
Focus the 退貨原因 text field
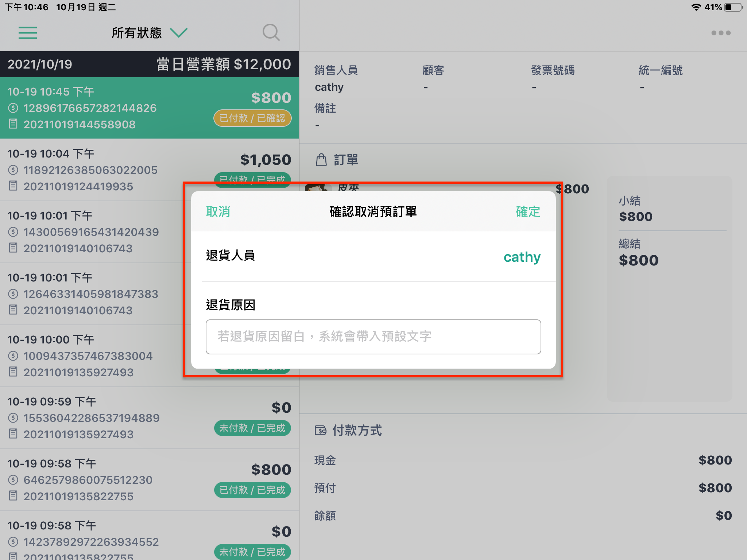click(x=373, y=337)
